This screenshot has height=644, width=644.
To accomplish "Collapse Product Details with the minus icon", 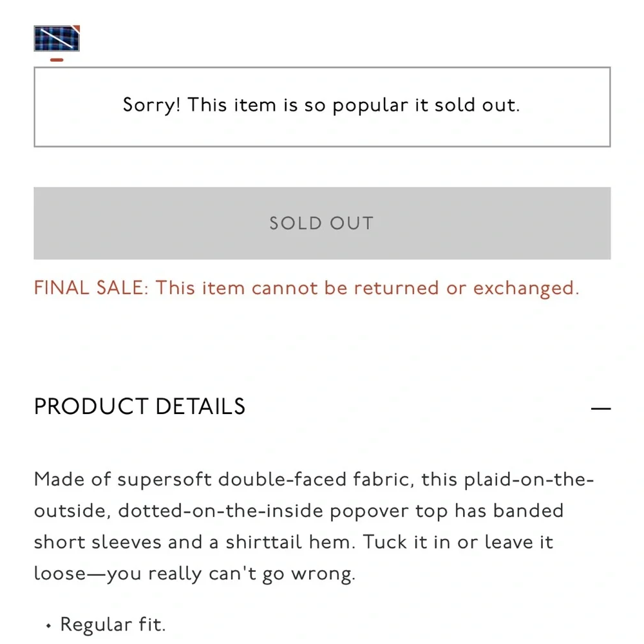I will 600,408.
